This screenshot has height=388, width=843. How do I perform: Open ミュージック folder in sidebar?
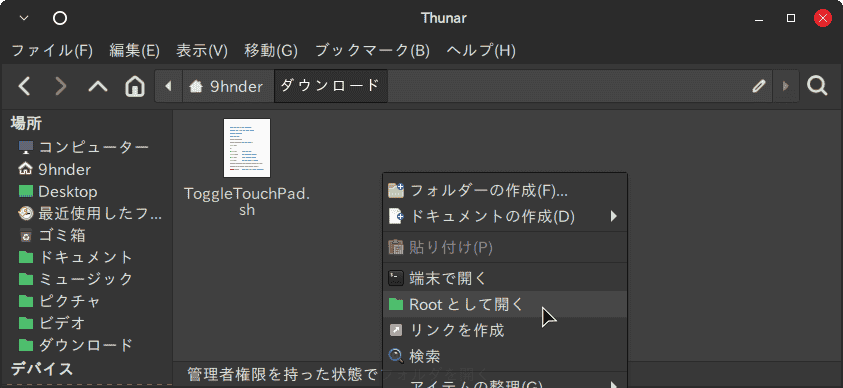click(x=86, y=279)
